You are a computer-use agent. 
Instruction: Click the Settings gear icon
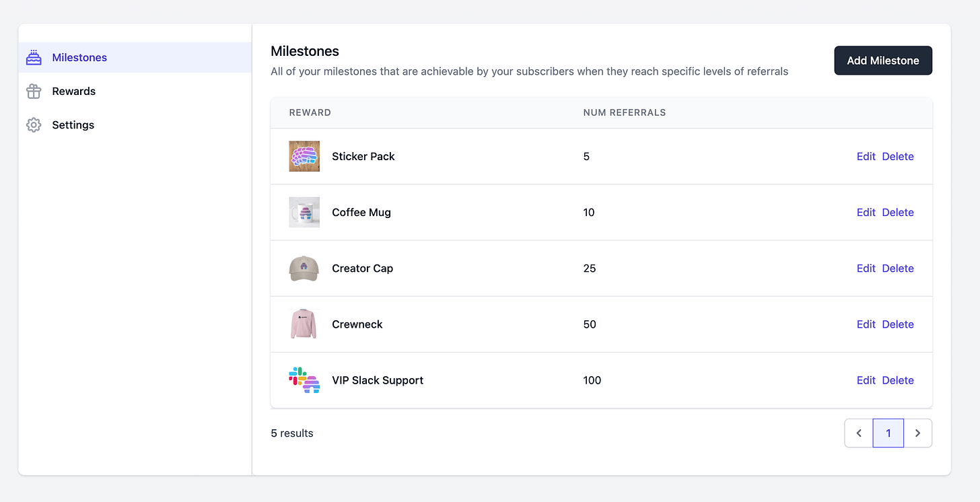(x=34, y=124)
